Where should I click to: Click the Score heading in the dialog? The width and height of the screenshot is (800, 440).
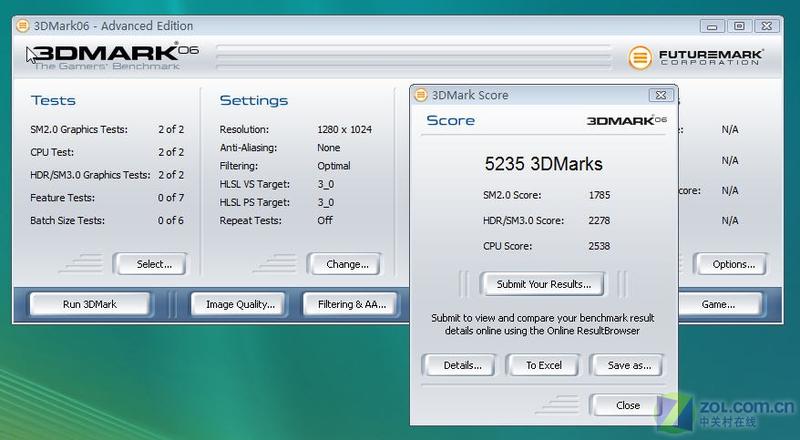(451, 120)
